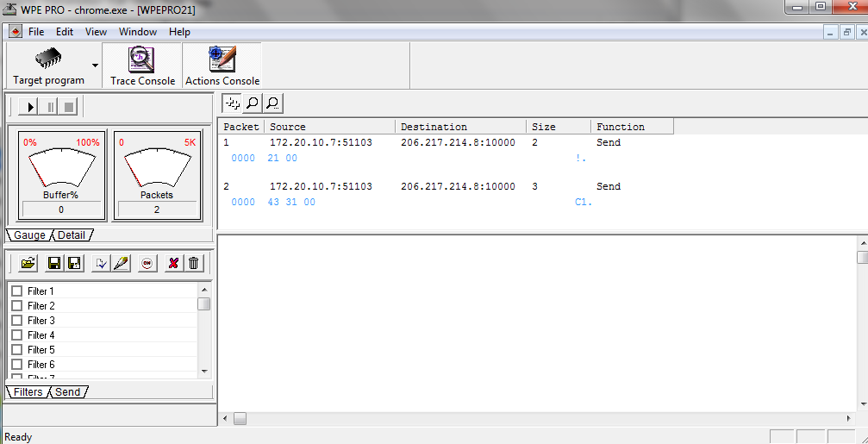Open the Edit menu
This screenshot has width=868, height=444.
[x=64, y=32]
